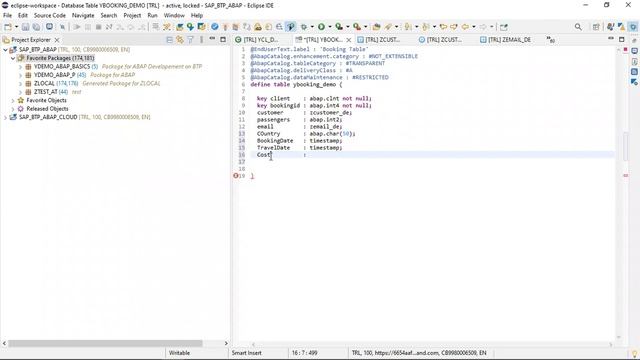
Task: Go to last edit location icon
Action: tap(443, 27)
